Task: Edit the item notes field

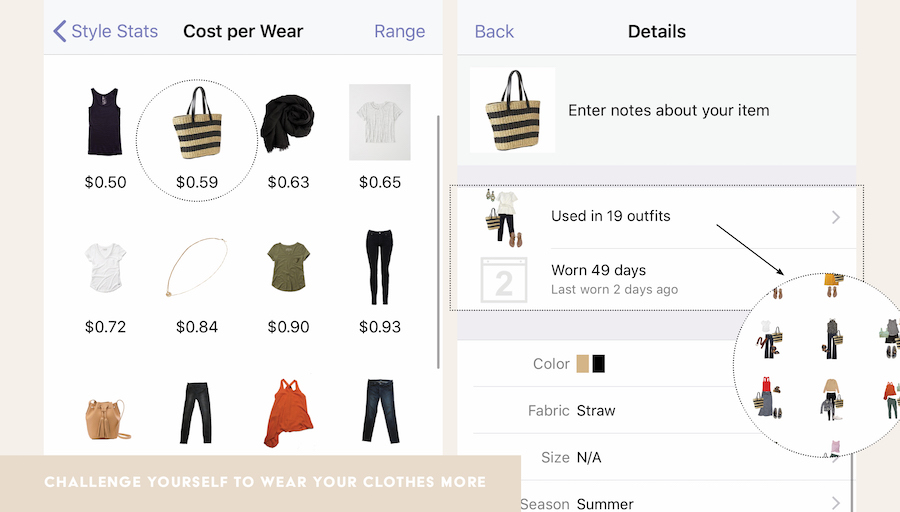Action: tap(669, 110)
